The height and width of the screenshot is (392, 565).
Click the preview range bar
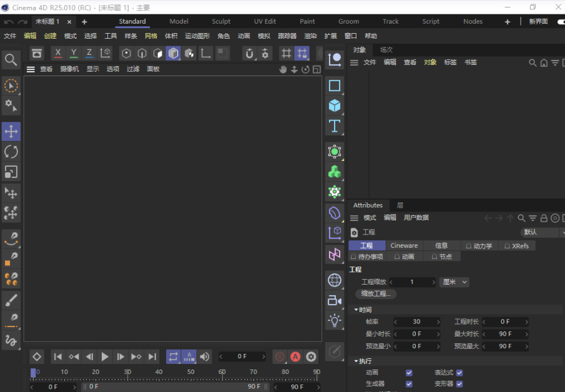[175, 386]
